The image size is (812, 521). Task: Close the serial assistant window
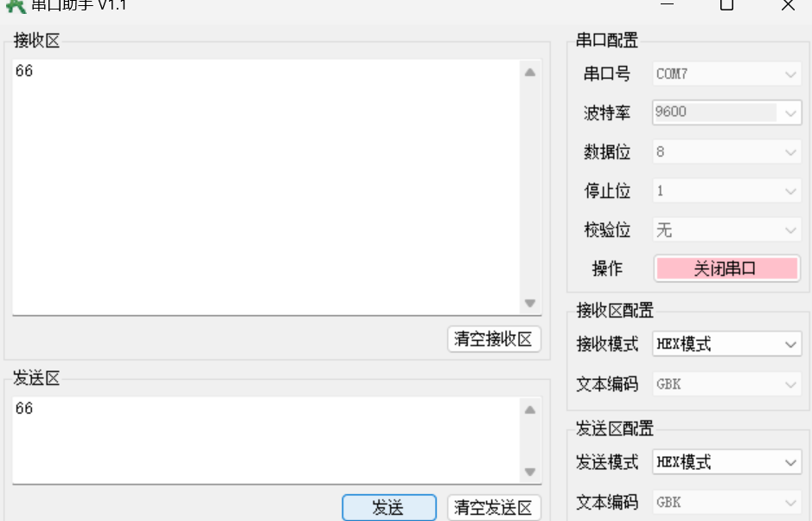[x=788, y=4]
